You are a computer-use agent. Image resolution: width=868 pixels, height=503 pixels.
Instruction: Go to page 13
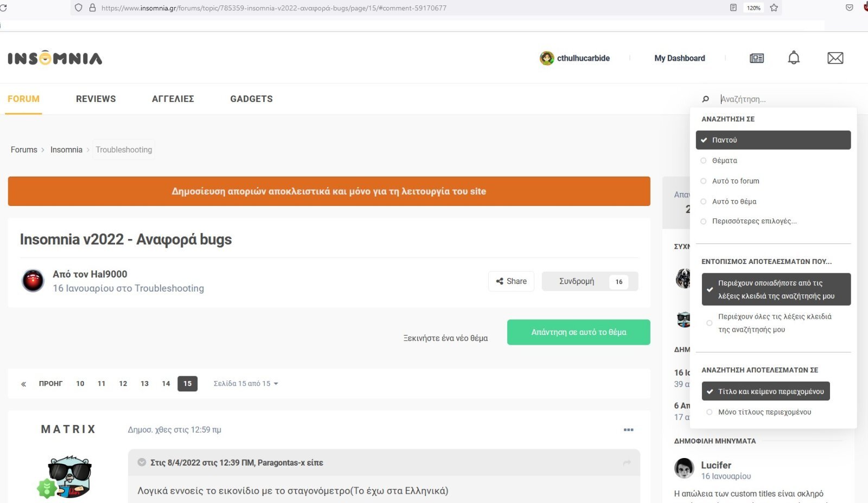144,384
